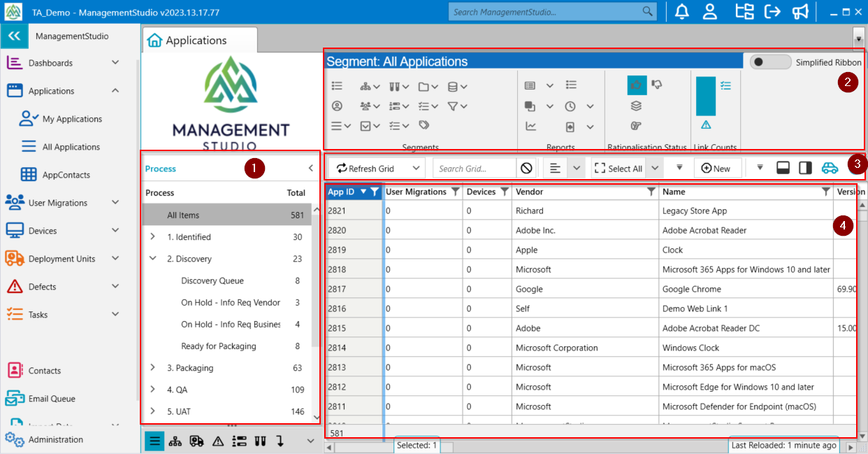Expand the 4. QA process node
Image resolution: width=868 pixels, height=454 pixels.
coord(152,390)
